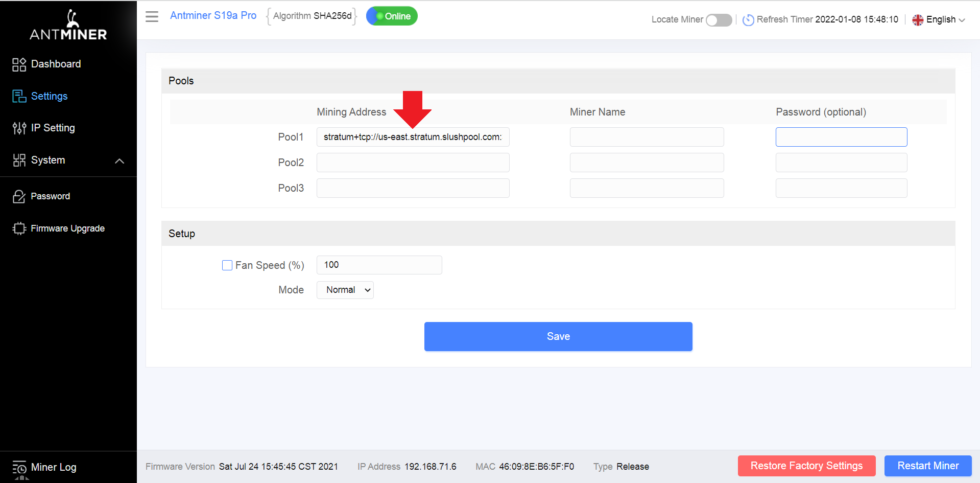
Task: Click the Antminer logo
Action: click(x=68, y=25)
